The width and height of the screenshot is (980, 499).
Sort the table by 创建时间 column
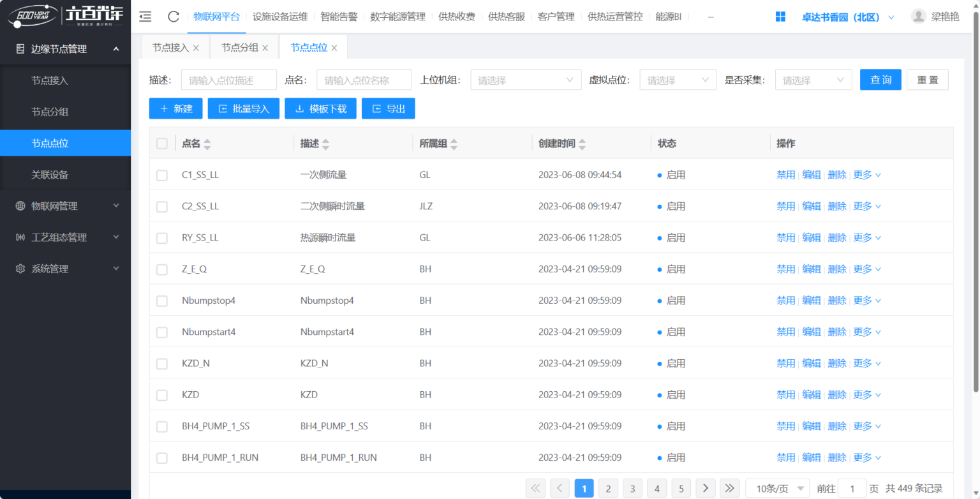pos(582,144)
